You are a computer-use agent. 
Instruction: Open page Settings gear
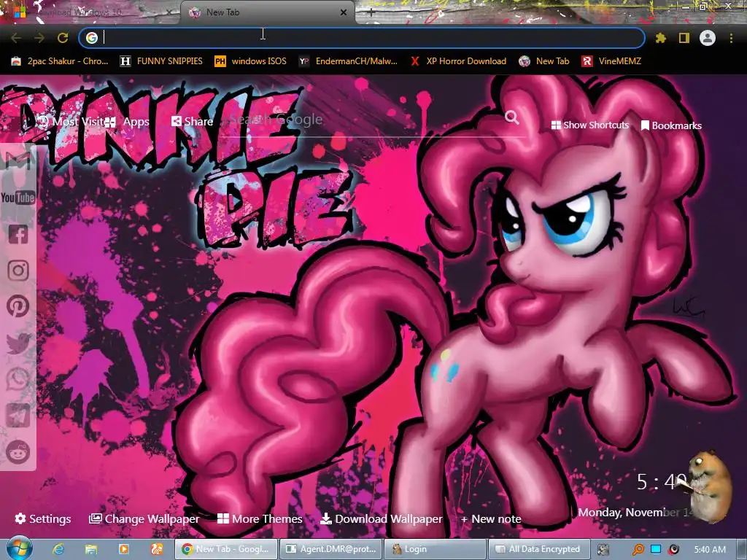(x=43, y=519)
